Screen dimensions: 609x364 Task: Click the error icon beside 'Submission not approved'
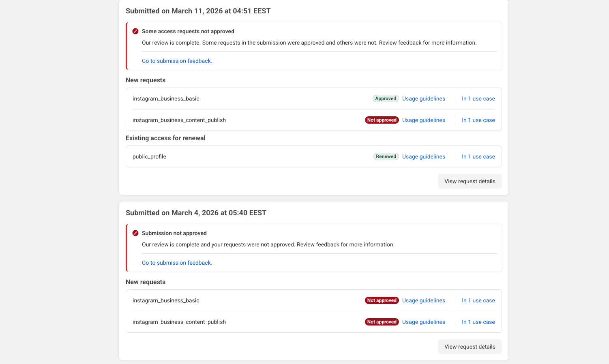(x=135, y=233)
